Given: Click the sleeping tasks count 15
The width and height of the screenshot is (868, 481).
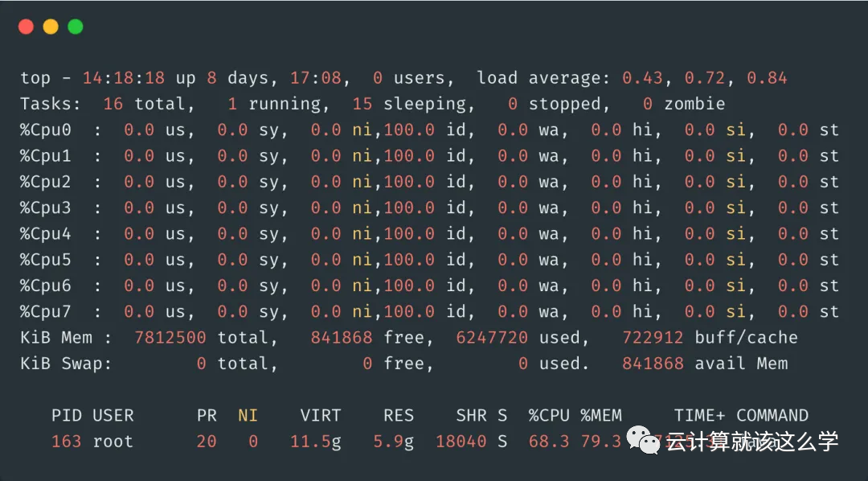Looking at the screenshot, I should 362,104.
